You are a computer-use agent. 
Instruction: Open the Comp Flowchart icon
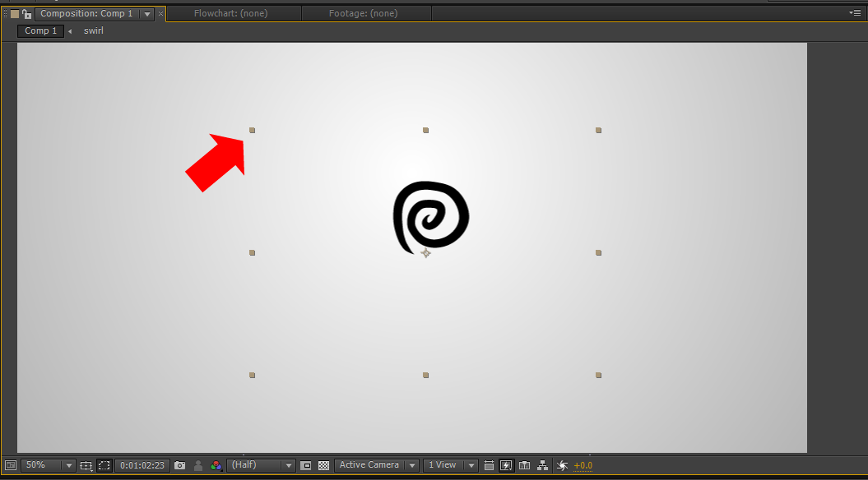(543, 465)
